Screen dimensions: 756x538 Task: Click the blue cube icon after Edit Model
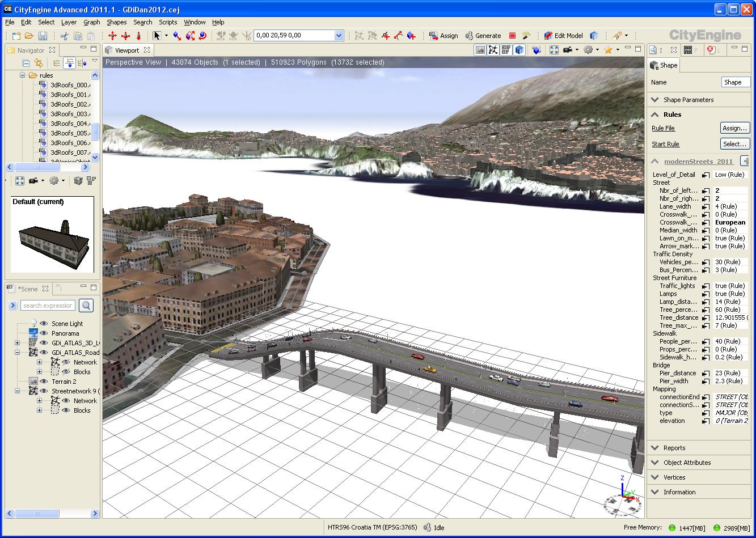594,36
